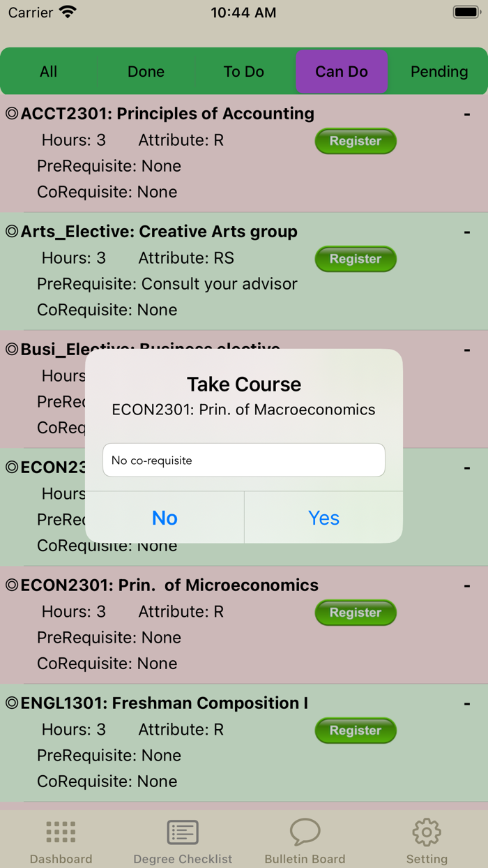Dismiss the dialog with No
This screenshot has width=488, height=868.
click(165, 518)
